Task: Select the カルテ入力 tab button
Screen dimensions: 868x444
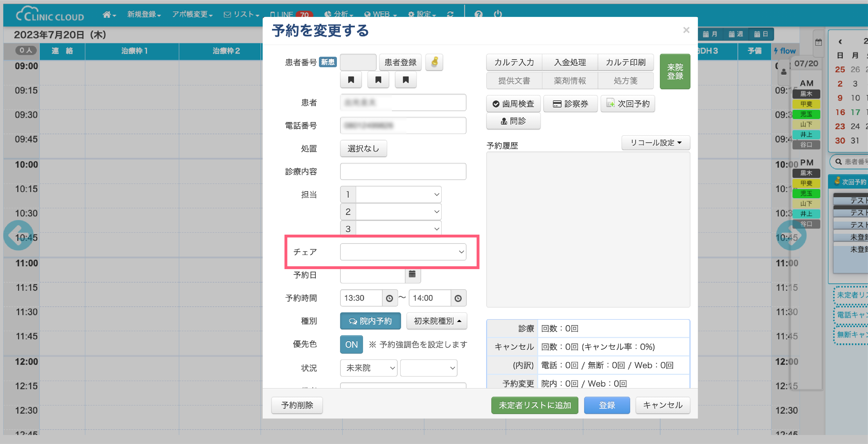Action: [x=514, y=62]
